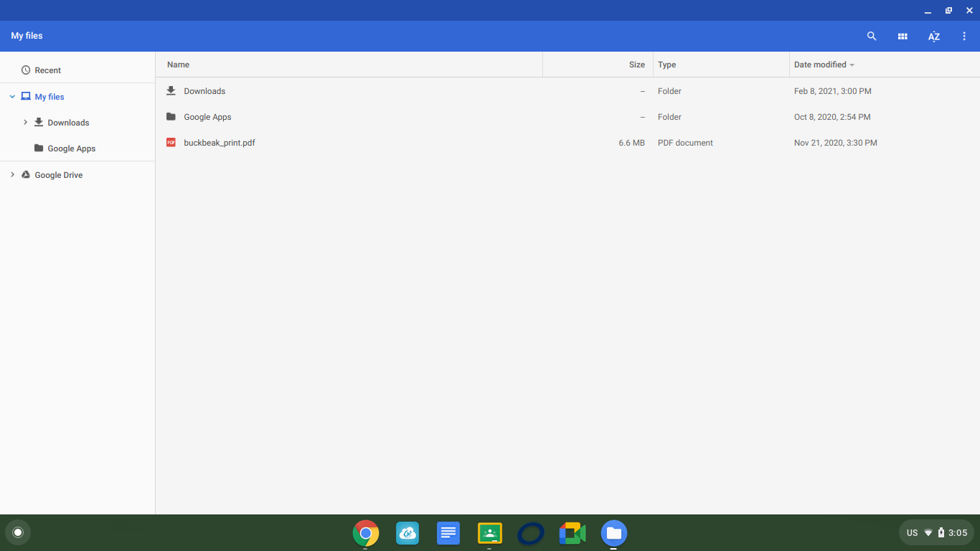Select My files label in sidebar
This screenshot has width=980, height=551.
[50, 96]
